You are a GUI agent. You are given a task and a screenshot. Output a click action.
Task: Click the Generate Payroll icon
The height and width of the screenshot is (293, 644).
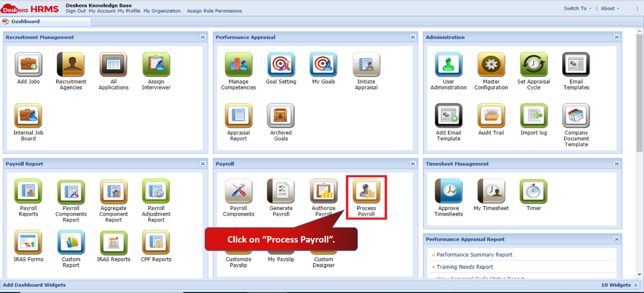(281, 191)
